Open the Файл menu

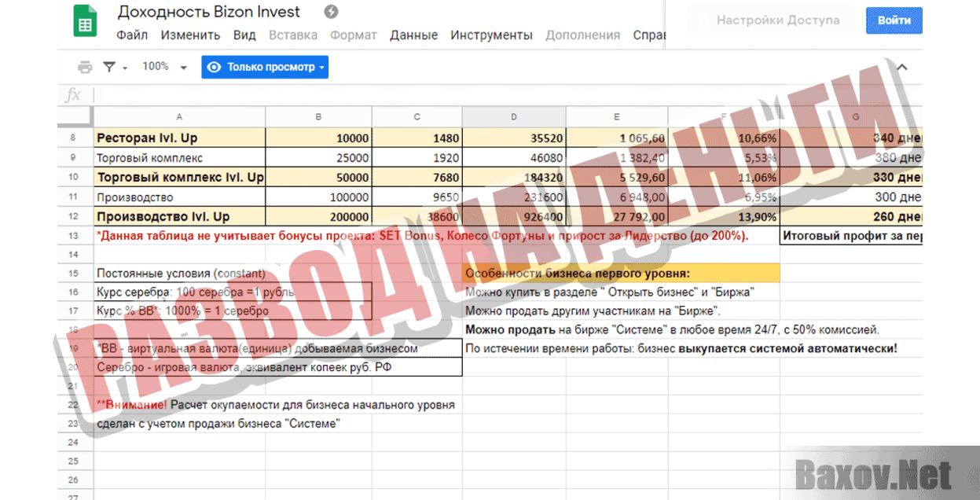coord(132,35)
